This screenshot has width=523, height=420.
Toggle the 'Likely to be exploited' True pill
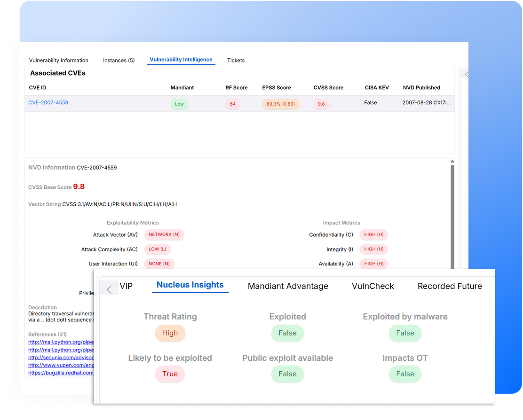coord(170,374)
